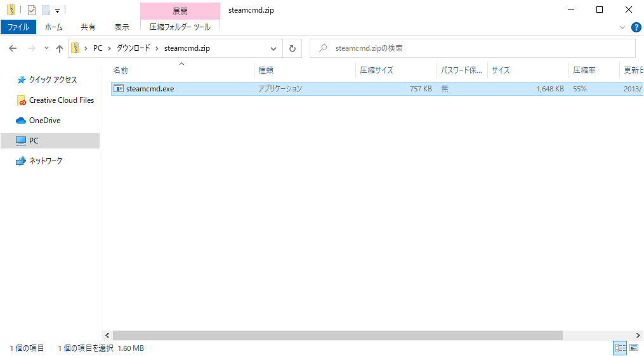Open Help with the question mark icon
The width and height of the screenshot is (644, 356).
tap(636, 27)
